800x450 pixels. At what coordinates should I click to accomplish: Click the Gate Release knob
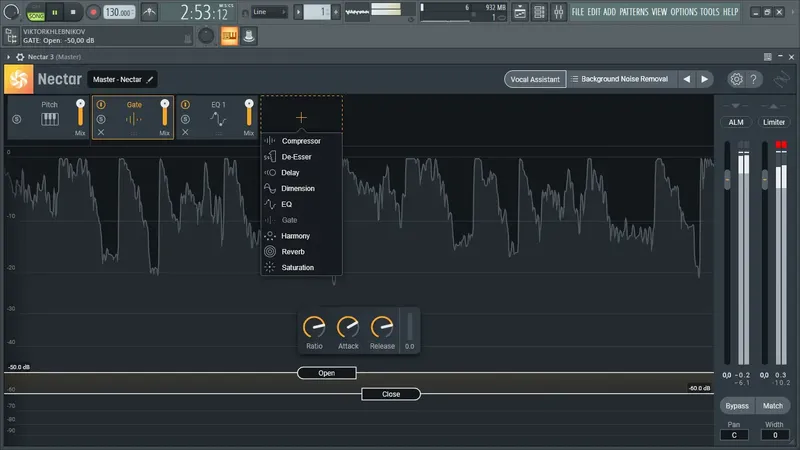coord(382,327)
